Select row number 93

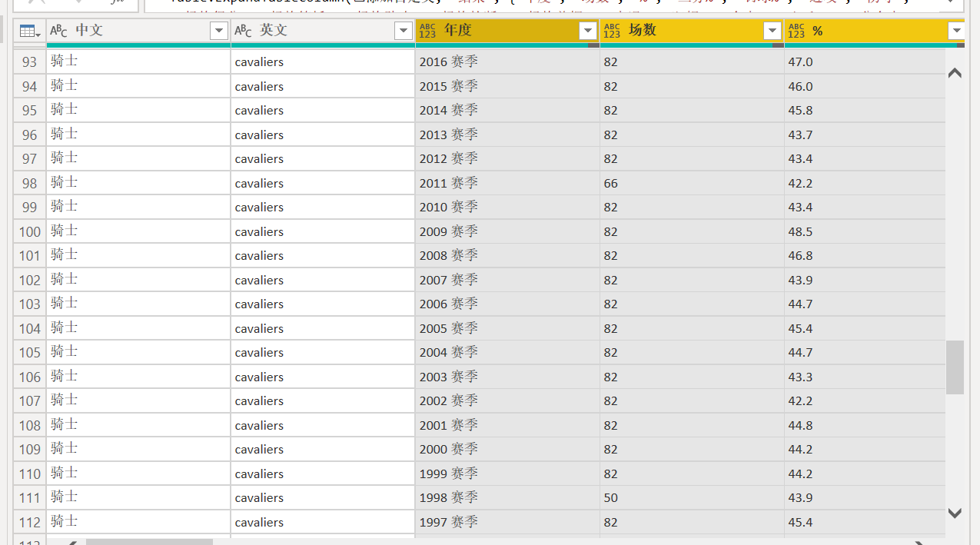coord(30,62)
